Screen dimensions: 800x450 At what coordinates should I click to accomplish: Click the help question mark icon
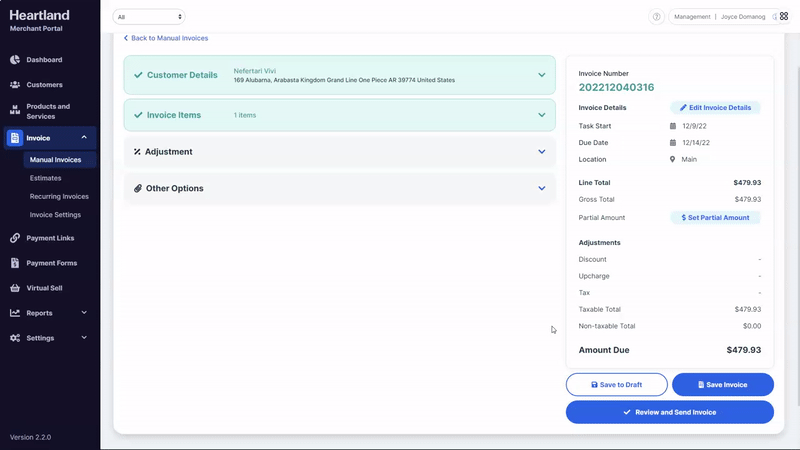657,17
